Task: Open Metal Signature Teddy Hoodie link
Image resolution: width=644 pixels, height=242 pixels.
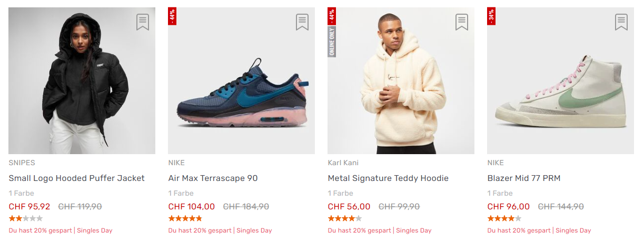Action: coord(388,178)
